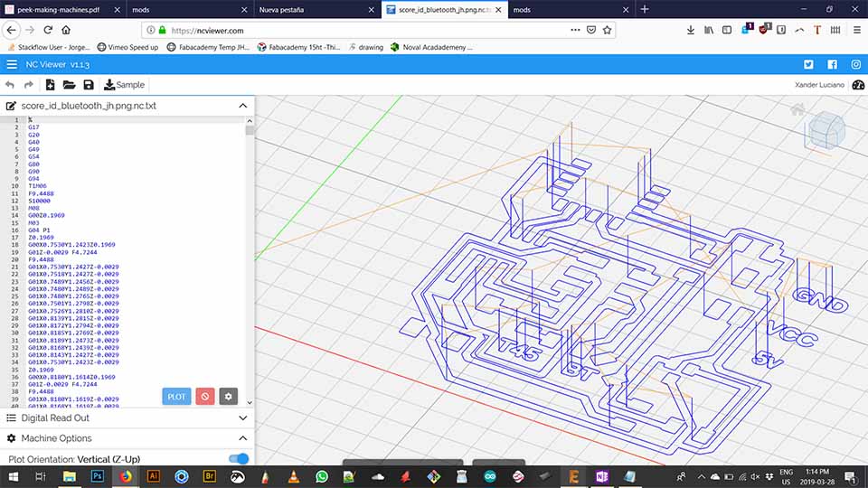
Task: Open VLC media player from the taskbar
Action: pyautogui.click(x=293, y=476)
